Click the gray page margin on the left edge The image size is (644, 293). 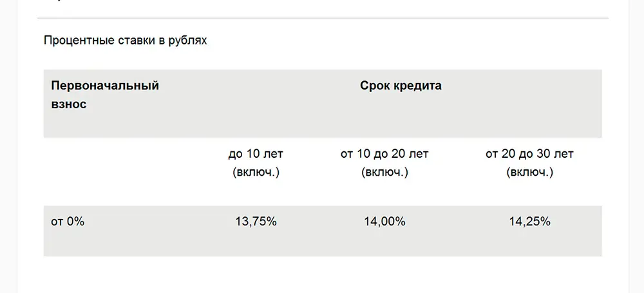8,146
